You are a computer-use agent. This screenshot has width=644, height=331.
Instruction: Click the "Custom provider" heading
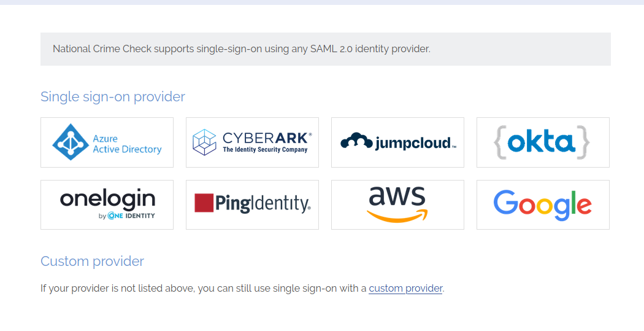[92, 261]
